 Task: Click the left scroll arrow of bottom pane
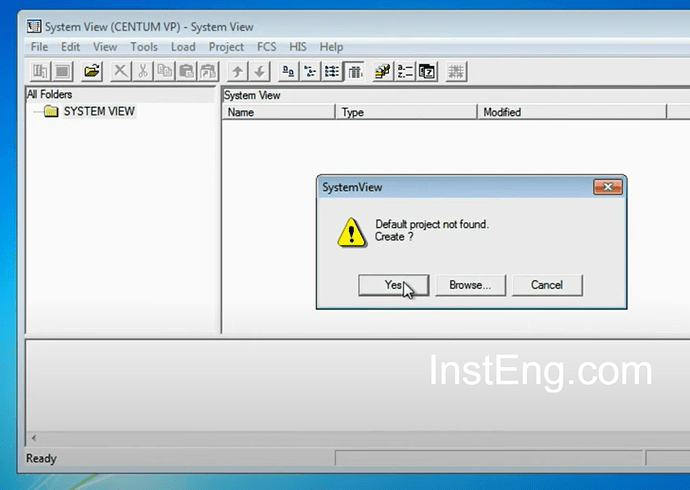click(x=34, y=438)
